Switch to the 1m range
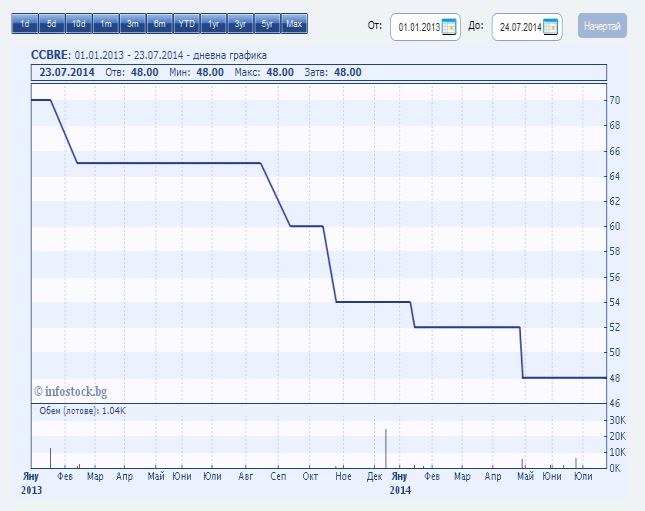This screenshot has height=511, width=645. click(x=106, y=24)
